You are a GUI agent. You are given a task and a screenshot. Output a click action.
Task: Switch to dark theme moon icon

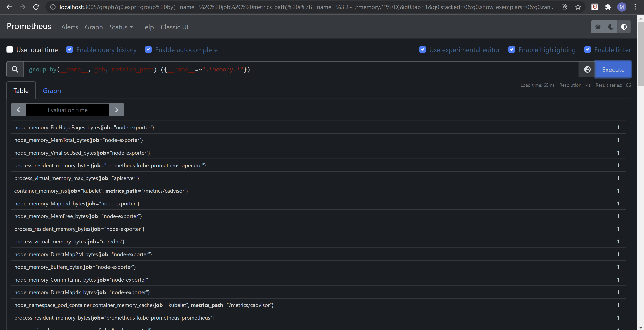[x=611, y=27]
